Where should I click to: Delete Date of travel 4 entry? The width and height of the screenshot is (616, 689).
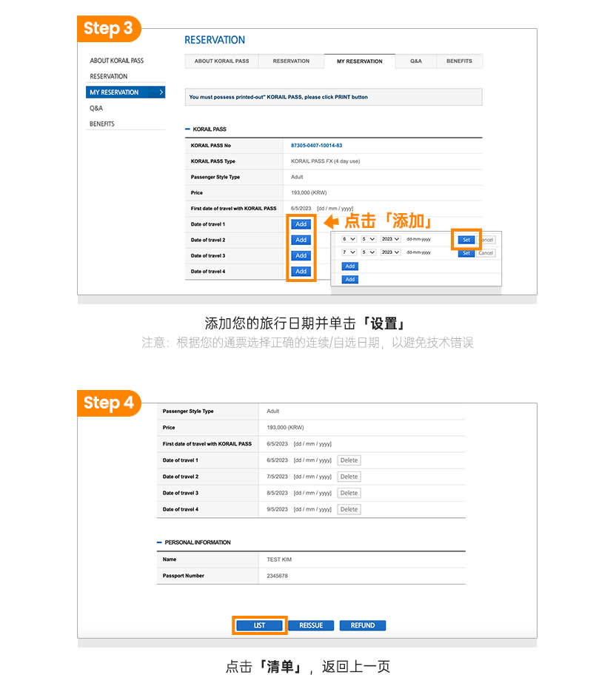tap(349, 509)
